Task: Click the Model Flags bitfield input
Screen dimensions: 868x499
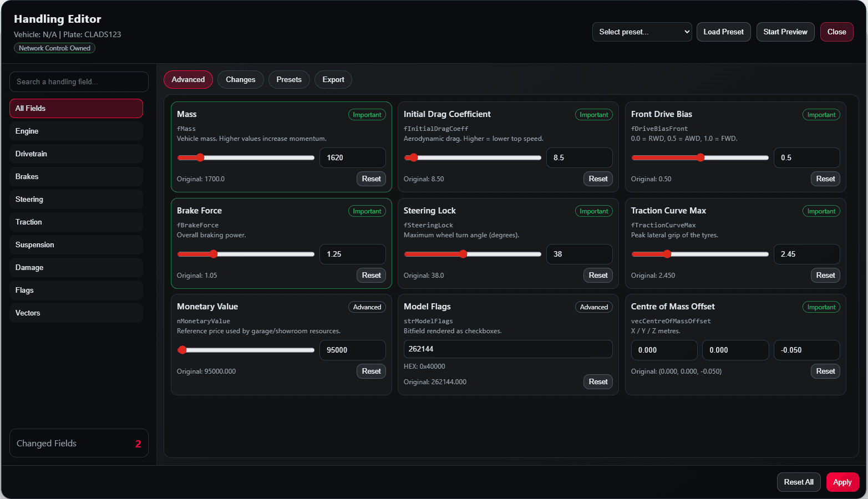Action: click(x=508, y=349)
